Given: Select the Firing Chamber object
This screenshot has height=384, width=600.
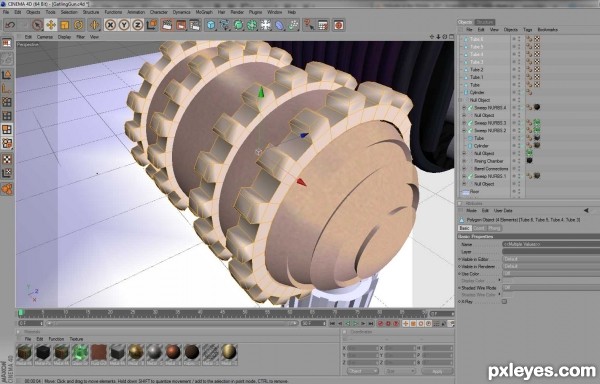Looking at the screenshot, I should (489, 161).
